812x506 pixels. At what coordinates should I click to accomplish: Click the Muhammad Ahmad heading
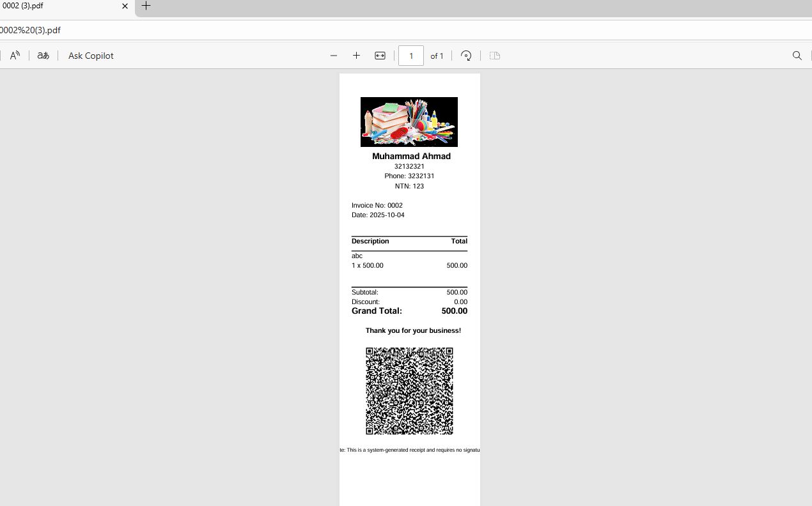(411, 156)
